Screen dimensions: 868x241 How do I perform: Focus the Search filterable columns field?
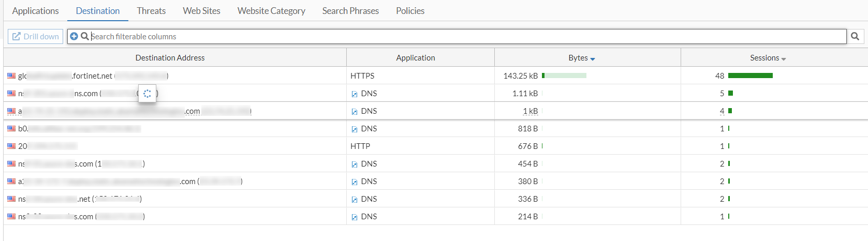click(466, 36)
